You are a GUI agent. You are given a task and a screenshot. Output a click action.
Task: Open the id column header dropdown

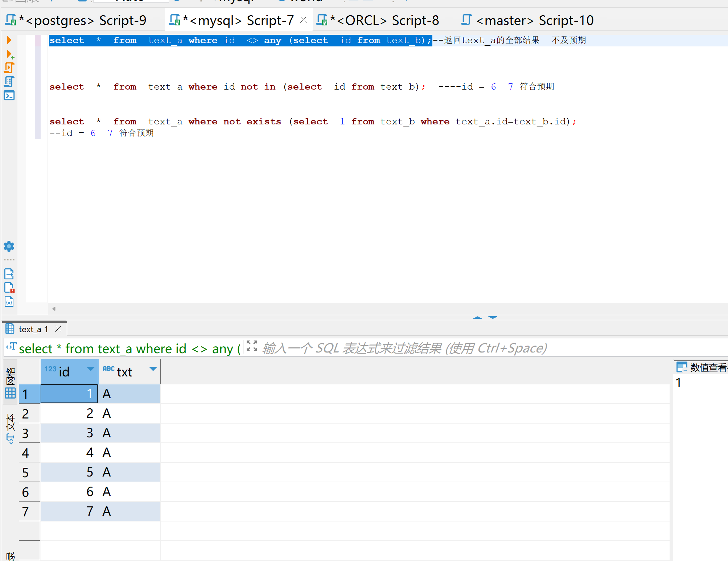(x=90, y=369)
